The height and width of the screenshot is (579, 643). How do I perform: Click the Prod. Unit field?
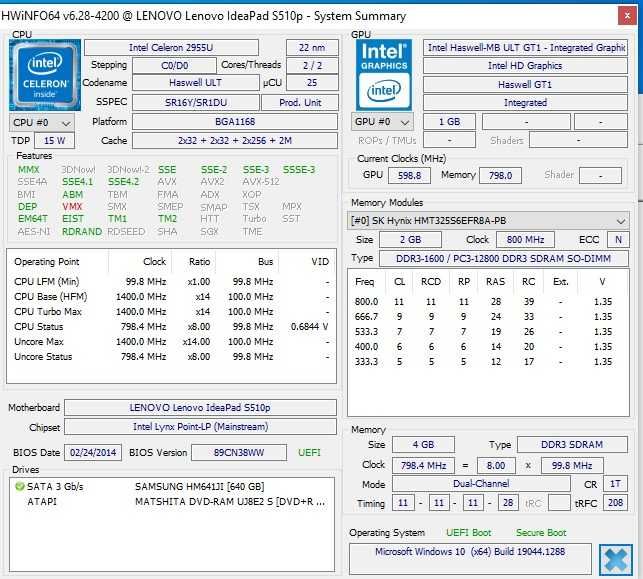coord(300,103)
